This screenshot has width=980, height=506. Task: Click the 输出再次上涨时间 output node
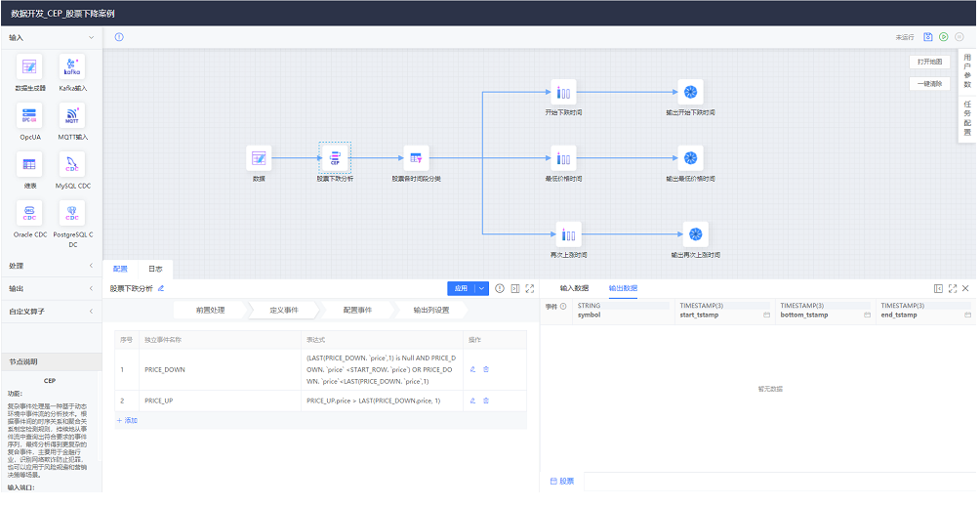(695, 233)
